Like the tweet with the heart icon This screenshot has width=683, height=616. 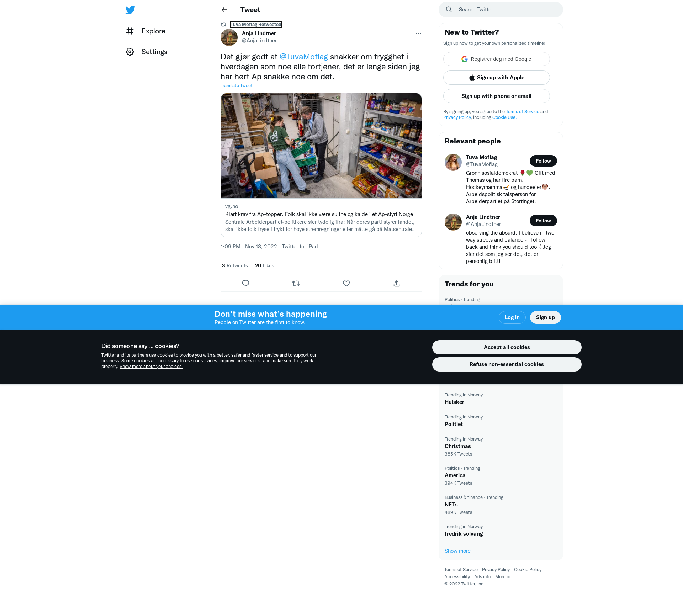click(346, 283)
